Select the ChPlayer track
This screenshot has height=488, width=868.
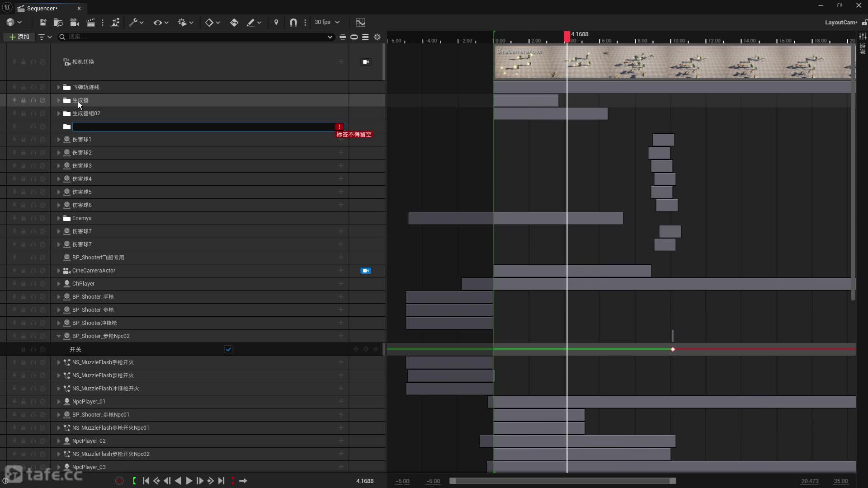(x=84, y=284)
